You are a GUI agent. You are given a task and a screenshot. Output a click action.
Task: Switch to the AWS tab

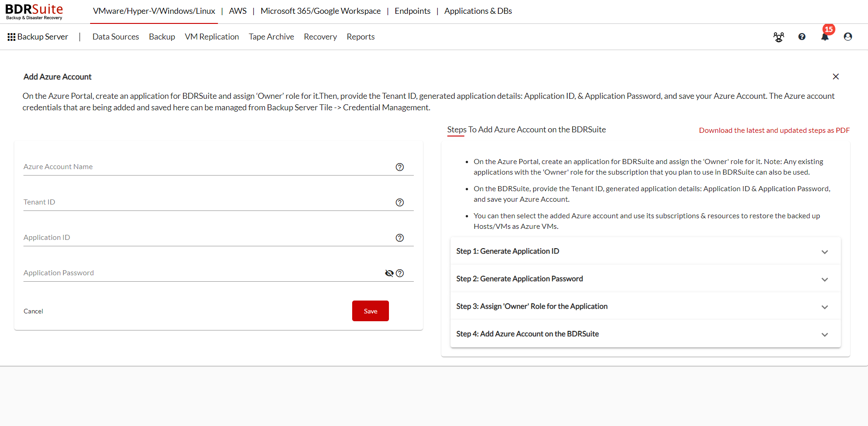(x=238, y=11)
